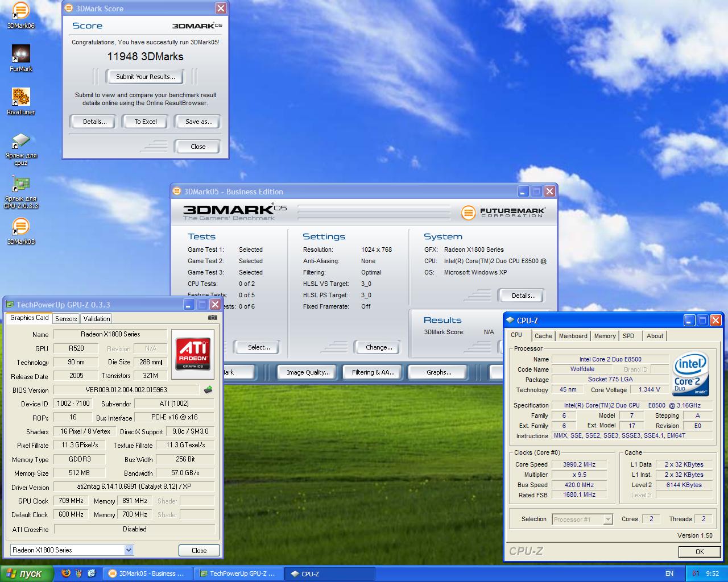This screenshot has height=582, width=728.
Task: Click the Close button in GPU-Z
Action: coord(199,550)
